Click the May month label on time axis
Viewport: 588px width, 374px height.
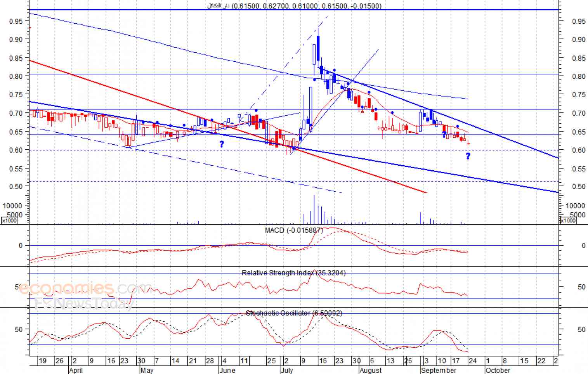[x=147, y=370]
